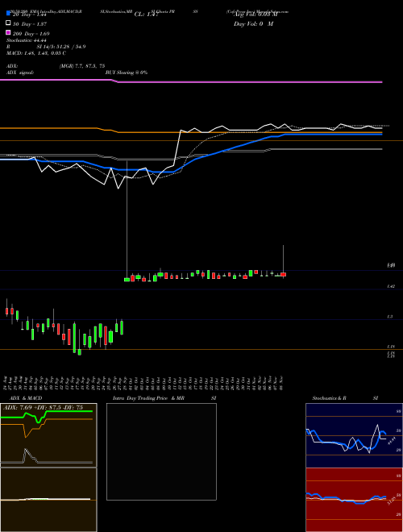Image resolution: width=403 pixels, height=532 pixels.
Task: Open the blue Stochastics chart panel
Action: tap(354, 435)
